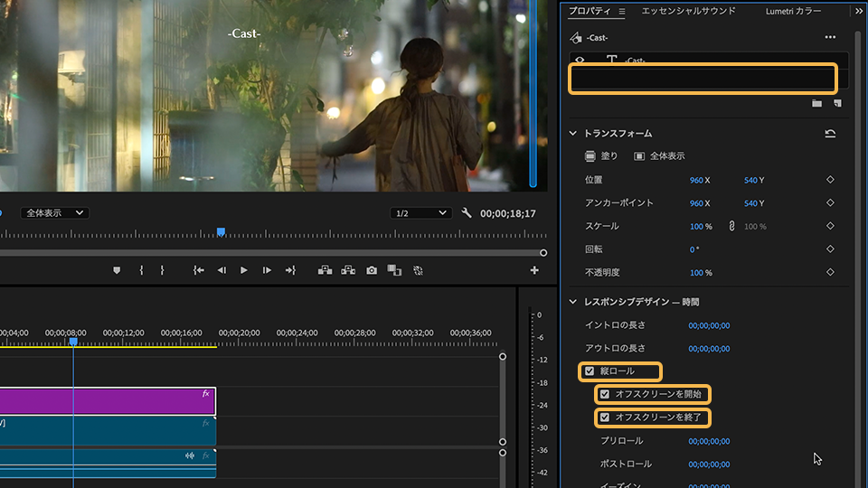
Task: Click the Step Forward one frame icon
Action: [x=267, y=270]
